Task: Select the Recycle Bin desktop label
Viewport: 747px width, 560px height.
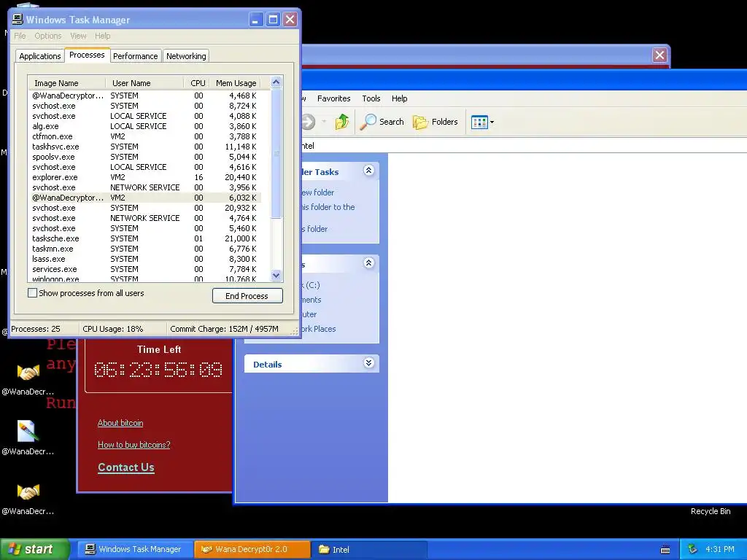Action: point(711,511)
